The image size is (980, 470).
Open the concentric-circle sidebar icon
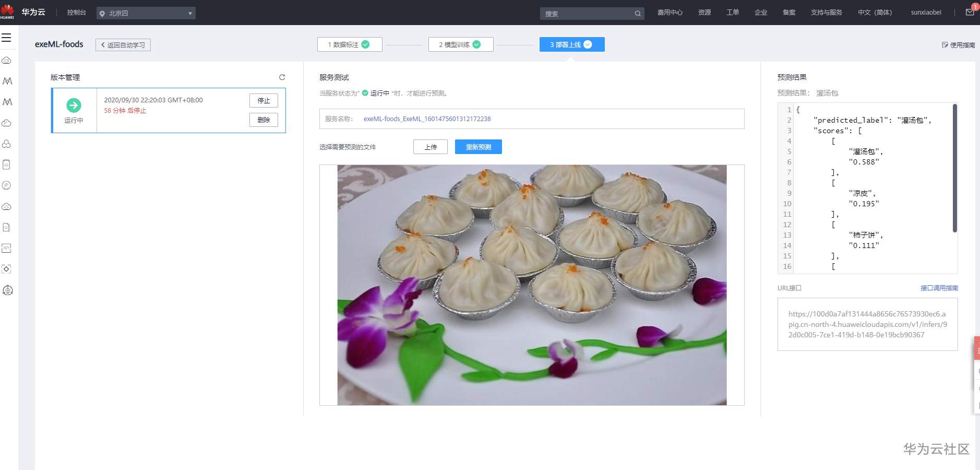click(7, 290)
